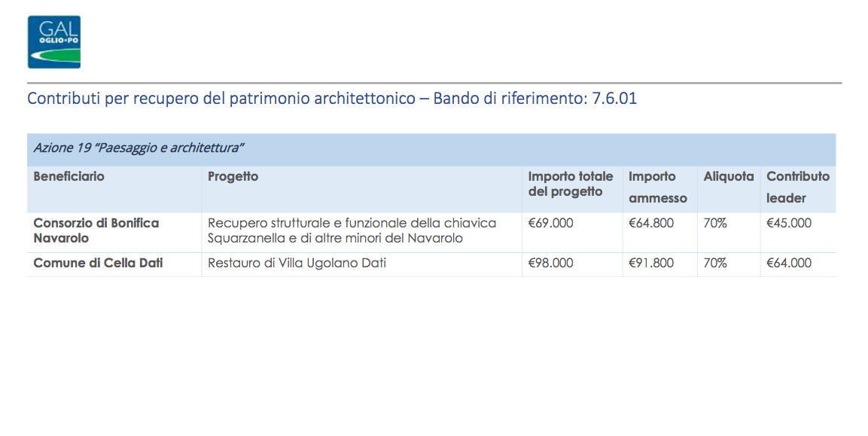
Task: Click the €98.000 total amount cell
Action: [550, 264]
